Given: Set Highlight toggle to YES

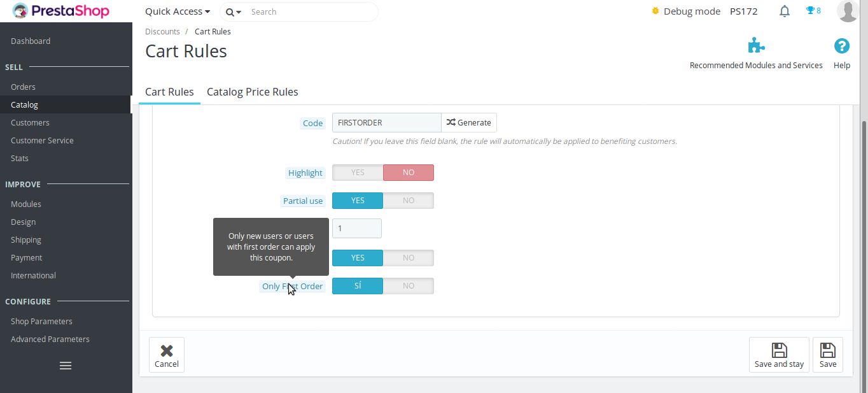Looking at the screenshot, I should (x=358, y=173).
